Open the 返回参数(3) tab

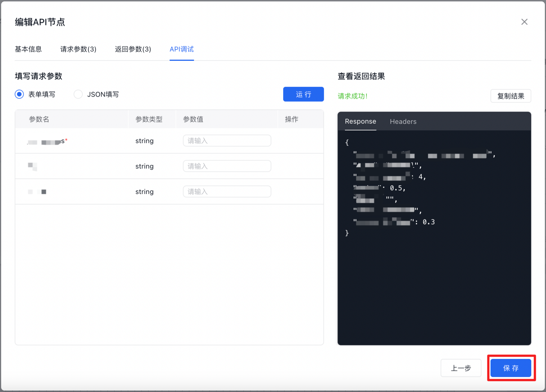pyautogui.click(x=133, y=49)
